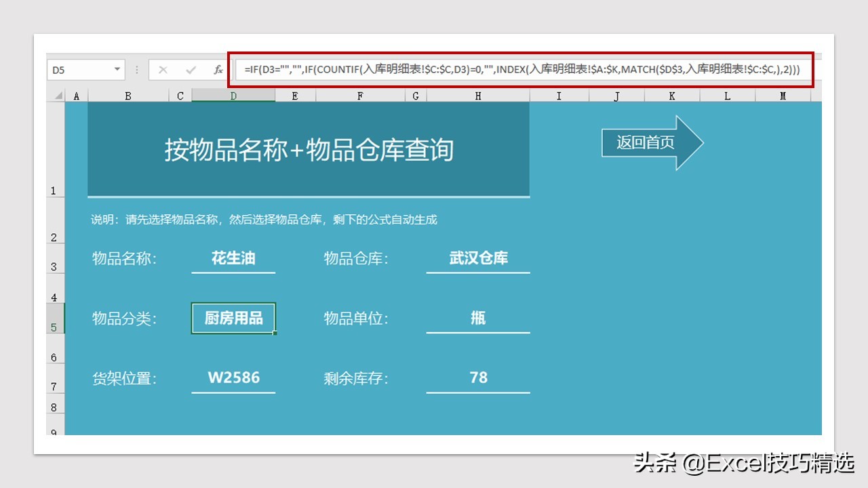Select the cell showing 厨房用品

click(x=233, y=318)
